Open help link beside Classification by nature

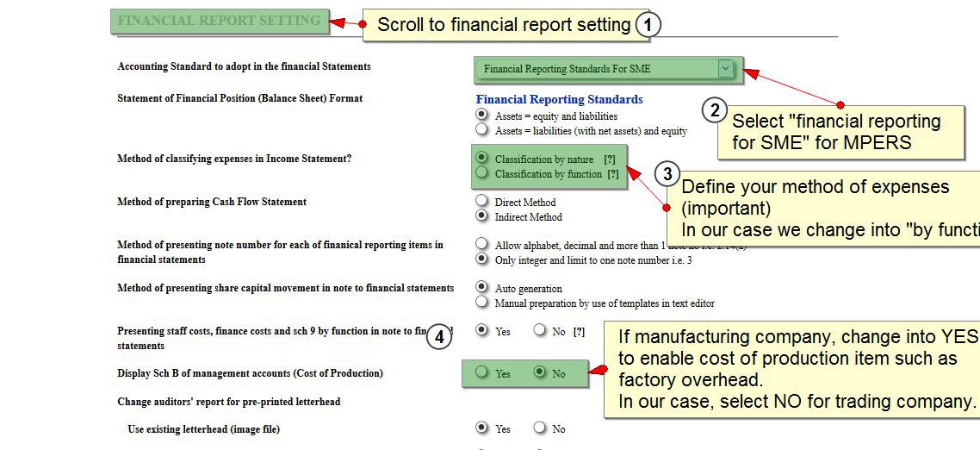click(610, 159)
